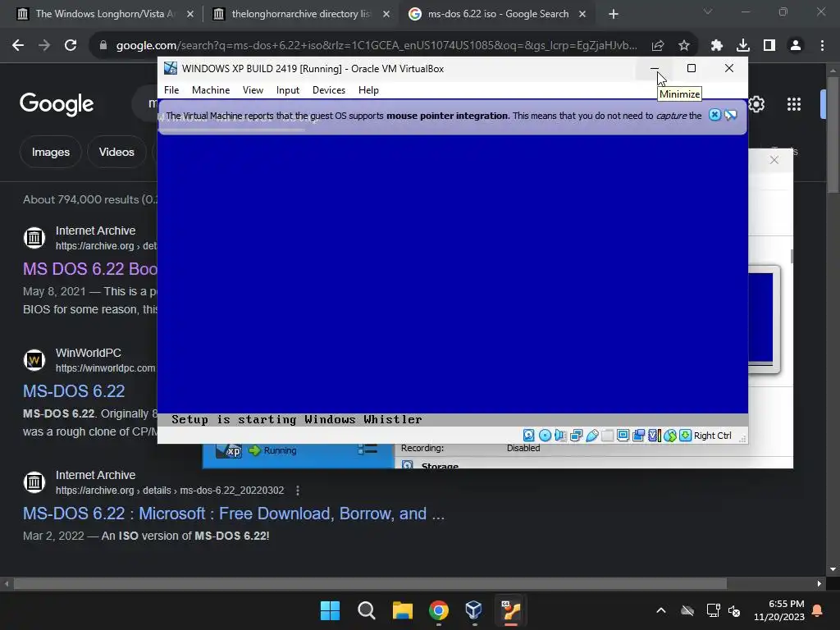Click the CPU virtualization indicator in VirtualBox status bar

(654, 436)
